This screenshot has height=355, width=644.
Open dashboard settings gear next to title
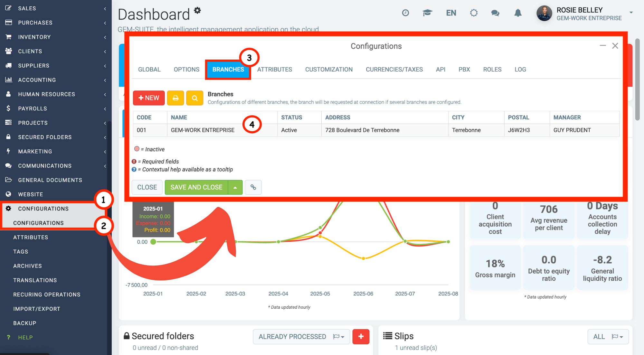tap(197, 10)
